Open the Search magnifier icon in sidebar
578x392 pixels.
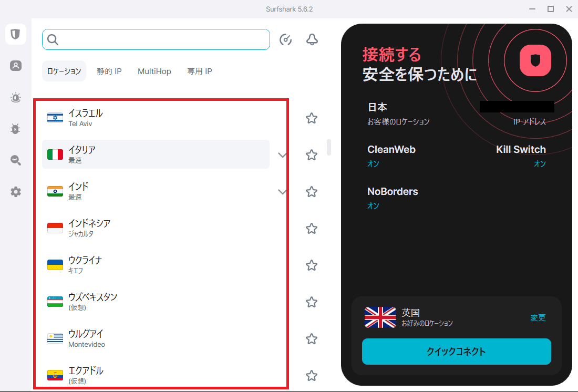(x=15, y=160)
